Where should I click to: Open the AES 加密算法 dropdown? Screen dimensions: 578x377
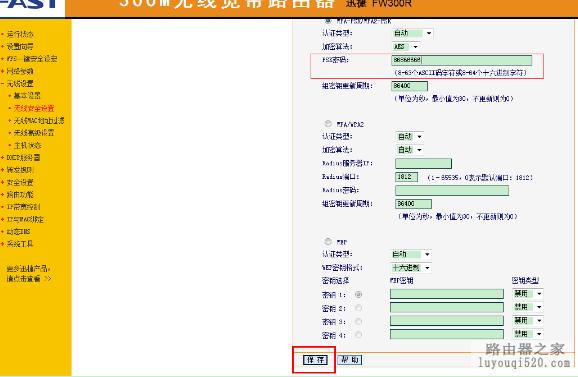tap(405, 47)
